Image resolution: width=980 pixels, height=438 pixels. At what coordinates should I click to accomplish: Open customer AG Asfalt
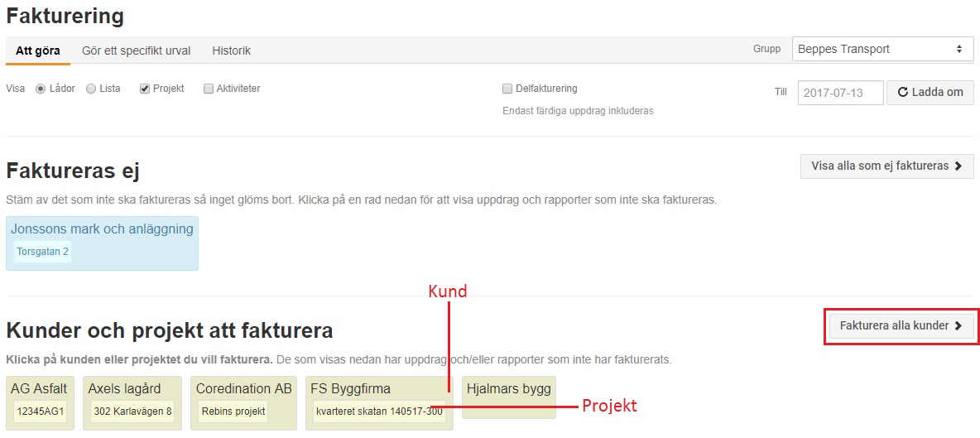[39, 388]
